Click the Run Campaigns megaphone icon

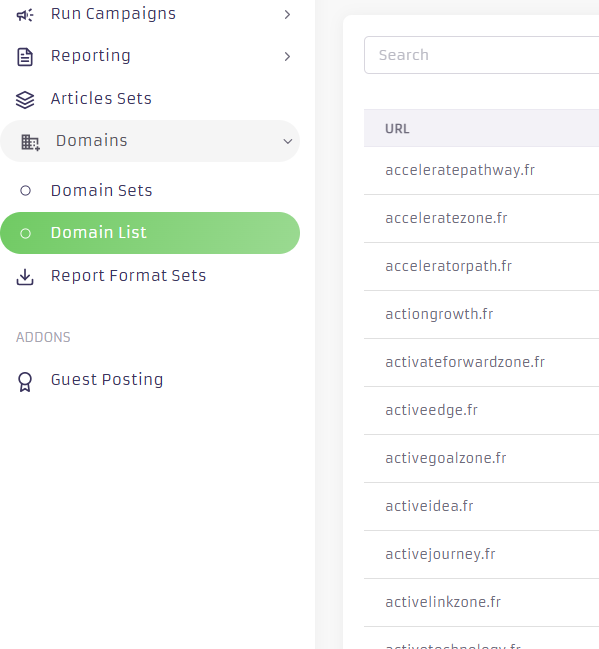(25, 15)
